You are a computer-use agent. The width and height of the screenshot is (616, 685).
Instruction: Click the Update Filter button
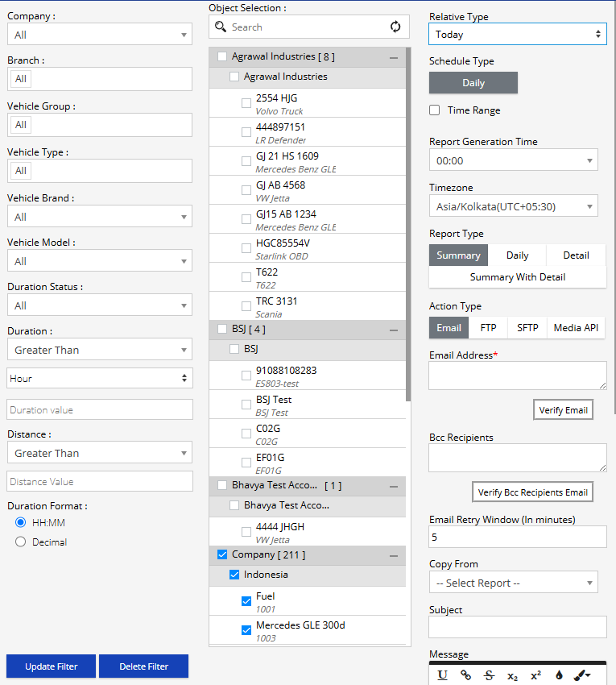pyautogui.click(x=51, y=666)
